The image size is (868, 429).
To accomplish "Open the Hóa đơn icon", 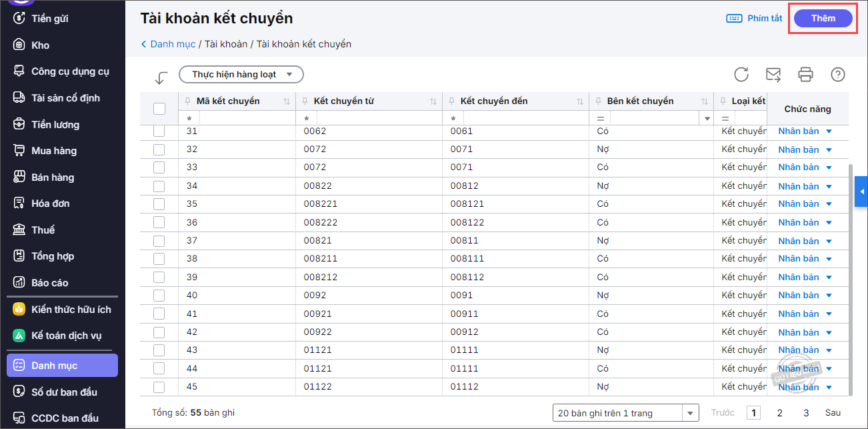I will [19, 203].
